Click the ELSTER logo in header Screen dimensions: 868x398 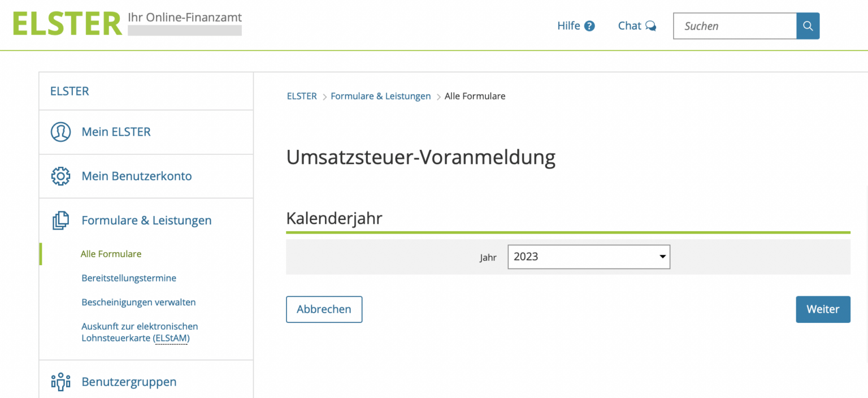point(67,24)
